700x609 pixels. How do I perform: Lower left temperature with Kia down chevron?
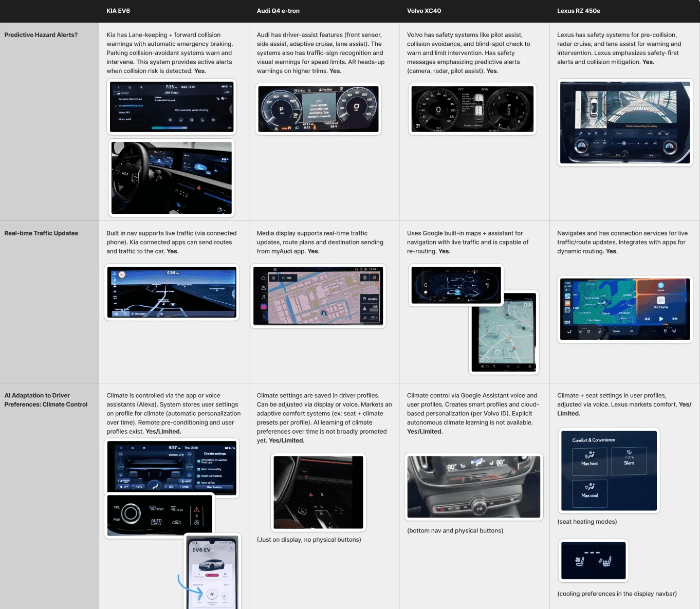pos(121,475)
